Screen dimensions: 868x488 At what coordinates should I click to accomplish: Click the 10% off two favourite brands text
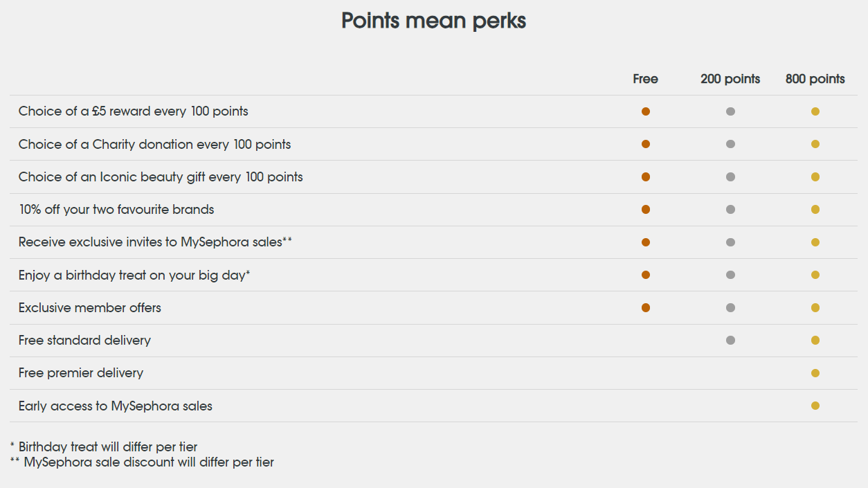(x=116, y=210)
